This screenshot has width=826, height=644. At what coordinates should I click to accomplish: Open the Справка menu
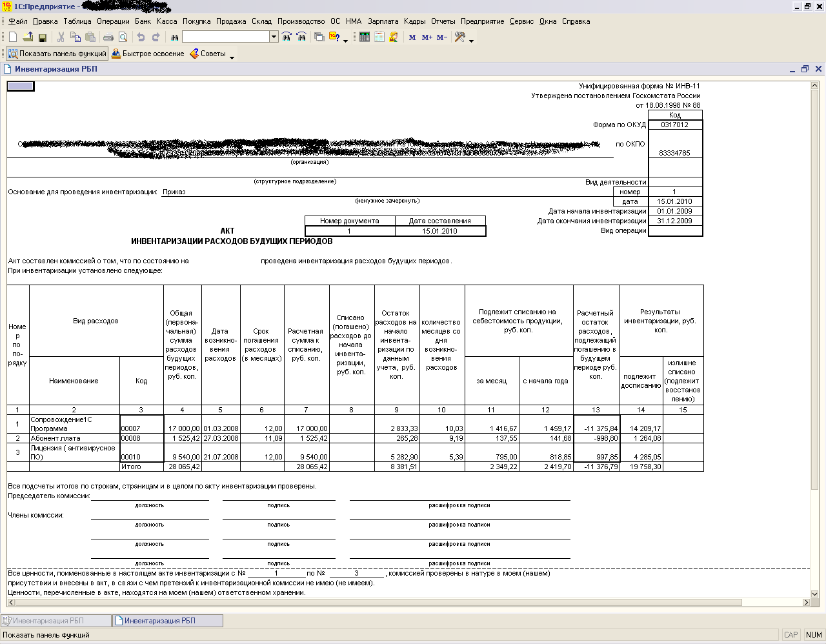pyautogui.click(x=576, y=21)
